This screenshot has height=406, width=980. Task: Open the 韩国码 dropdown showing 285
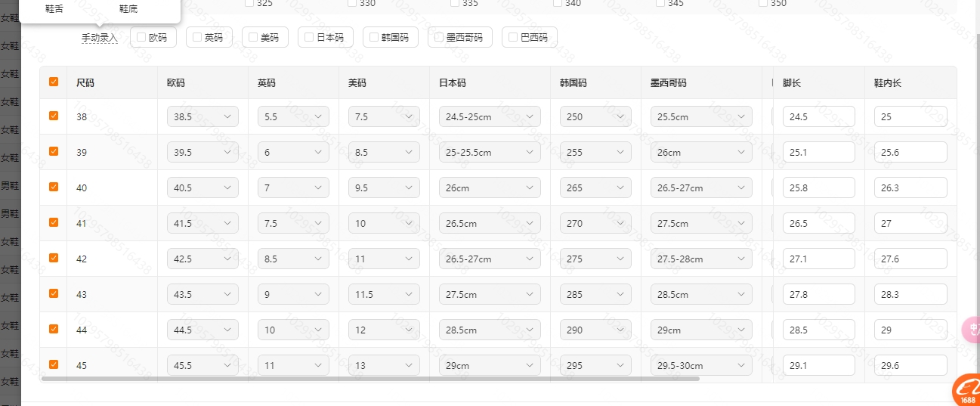595,294
